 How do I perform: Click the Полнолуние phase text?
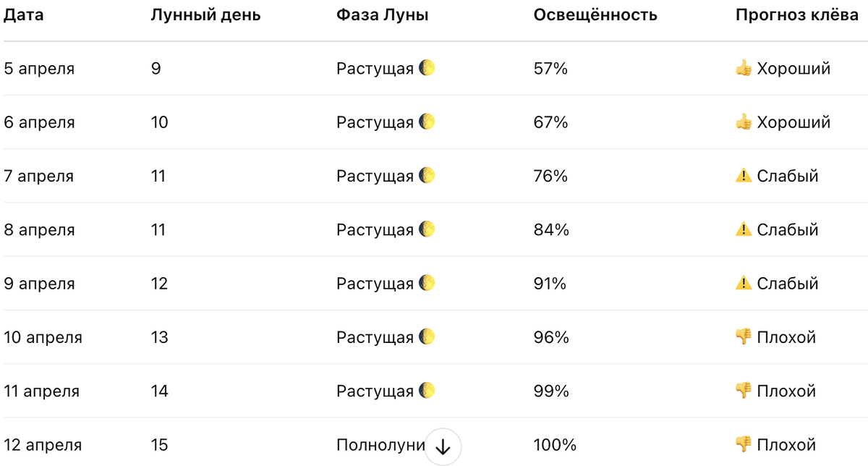pyautogui.click(x=380, y=445)
